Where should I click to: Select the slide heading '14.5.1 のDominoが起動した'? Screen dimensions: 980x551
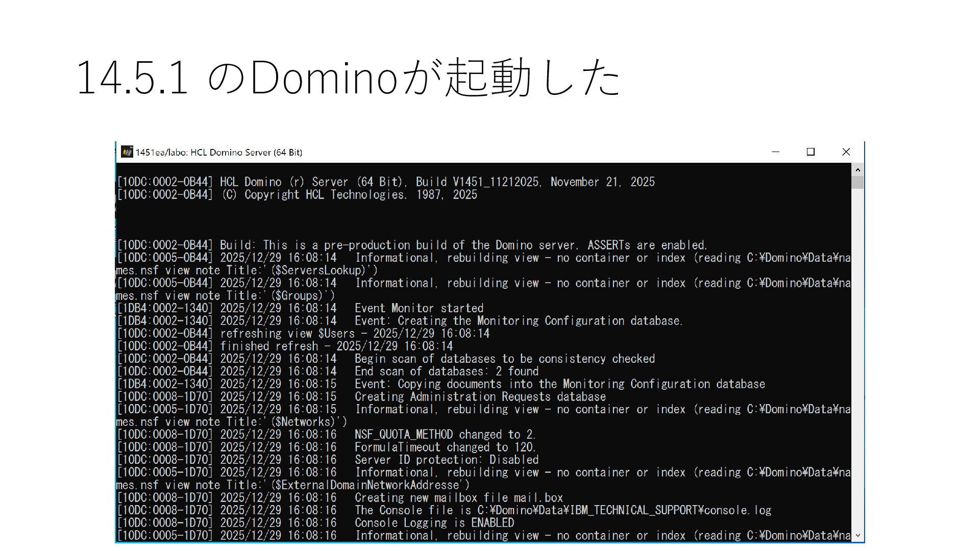348,78
